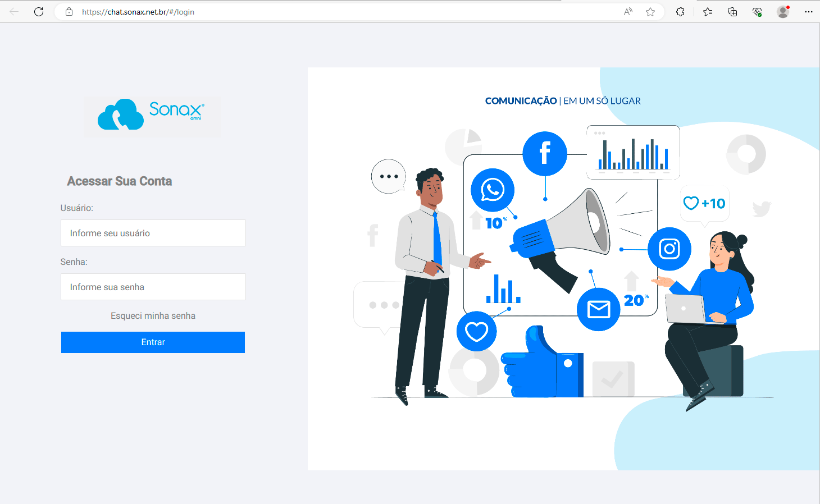Image resolution: width=820 pixels, height=504 pixels.
Task: Open the browser extensions puzzle icon
Action: [680, 12]
